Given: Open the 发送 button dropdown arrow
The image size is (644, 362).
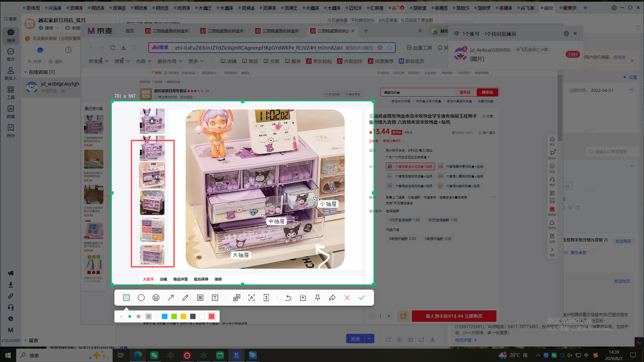Looking at the screenshot, I should (x=369, y=339).
